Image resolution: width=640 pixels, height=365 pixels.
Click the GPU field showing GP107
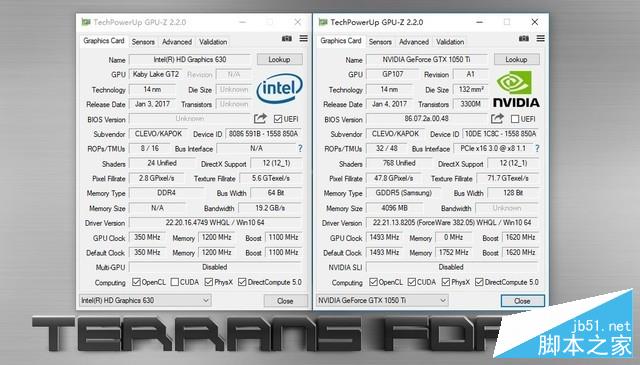click(x=392, y=74)
